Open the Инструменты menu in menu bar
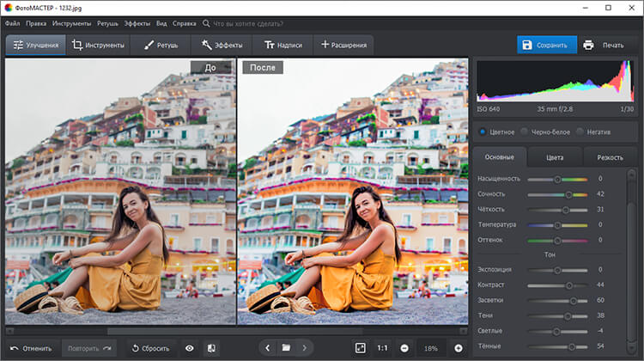Image resolution: width=644 pixels, height=361 pixels. [x=71, y=23]
